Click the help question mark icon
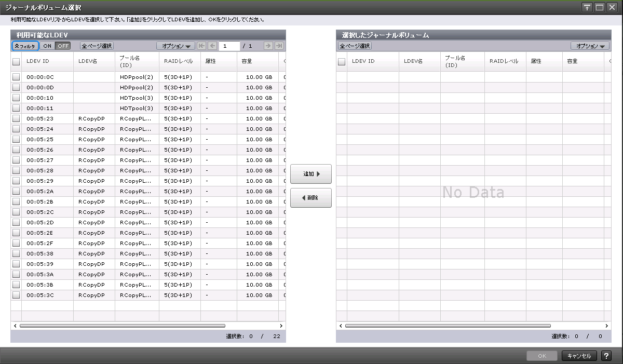This screenshot has width=623, height=364. 606,356
